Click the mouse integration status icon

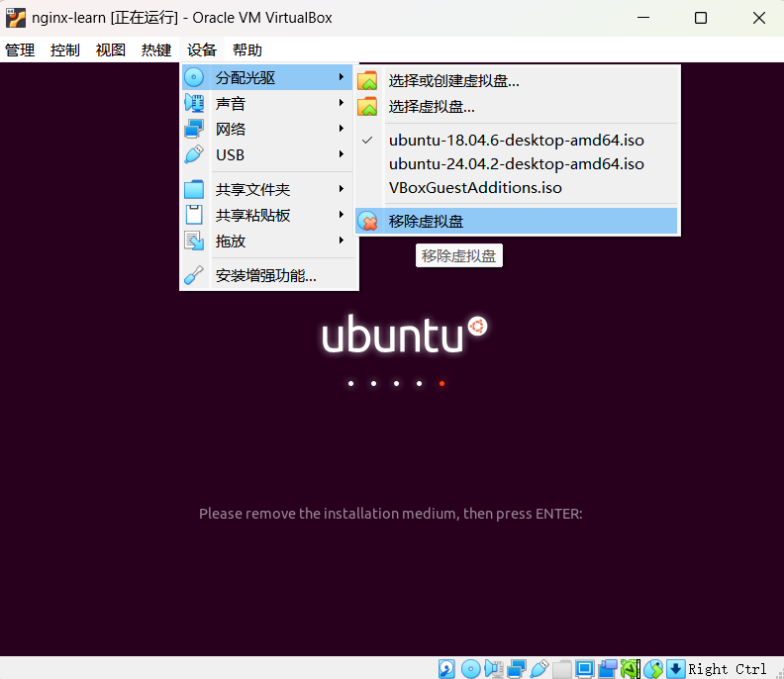653,668
